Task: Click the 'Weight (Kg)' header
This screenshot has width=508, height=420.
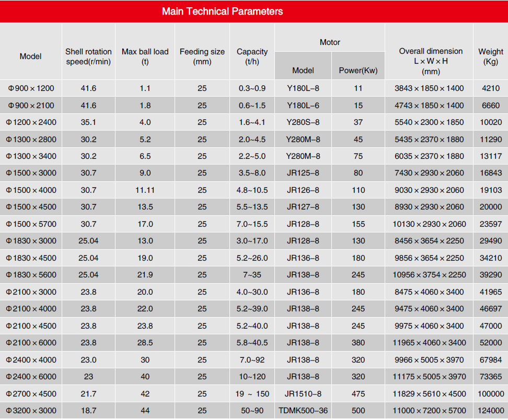Action: click(491, 56)
